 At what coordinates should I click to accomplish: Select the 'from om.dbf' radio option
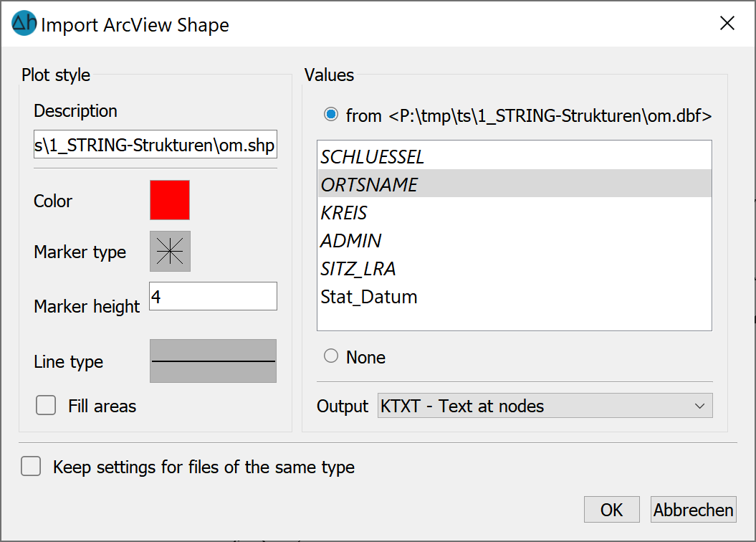coord(331,115)
